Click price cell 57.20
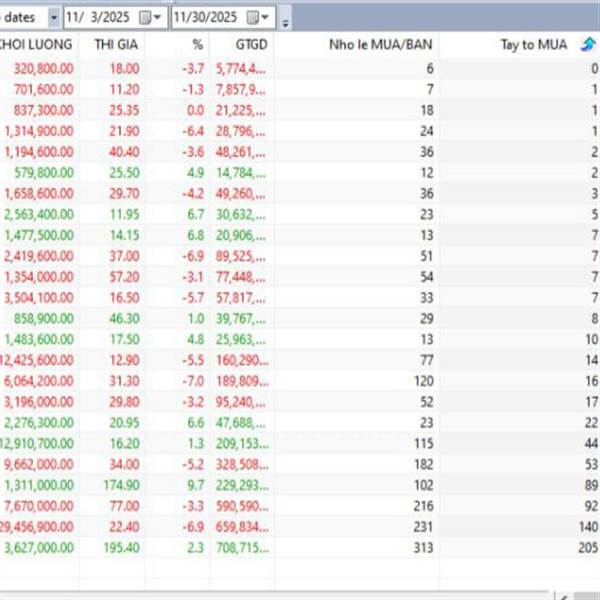 124,277
